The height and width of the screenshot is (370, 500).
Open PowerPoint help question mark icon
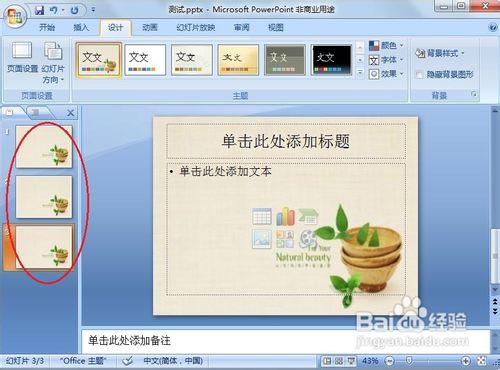pos(493,27)
